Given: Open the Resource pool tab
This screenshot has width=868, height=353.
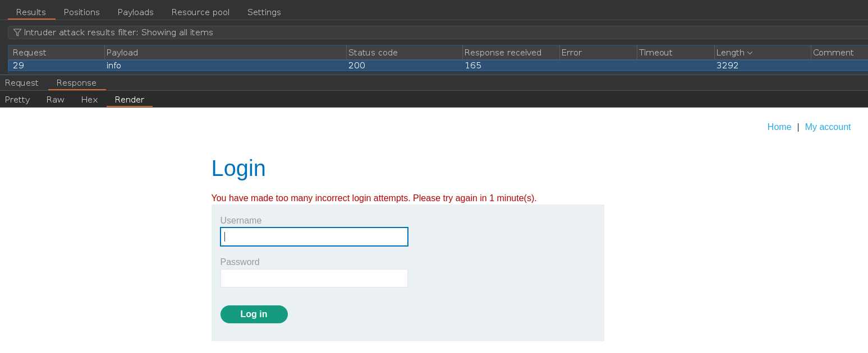Looking at the screenshot, I should (x=200, y=12).
